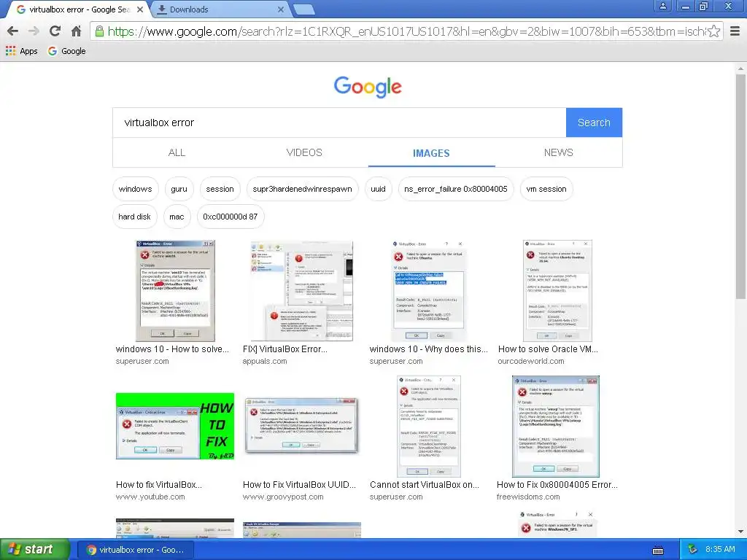Filter by ns_error_failure 0x80004005 chip
This screenshot has width=747, height=560.
coord(456,189)
